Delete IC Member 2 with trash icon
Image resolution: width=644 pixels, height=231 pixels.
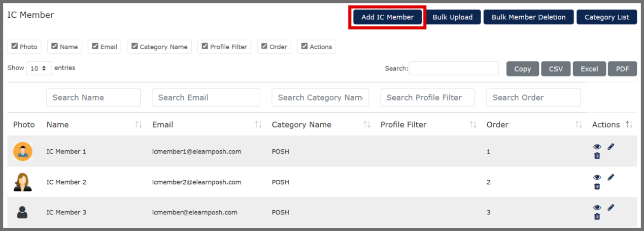click(597, 186)
